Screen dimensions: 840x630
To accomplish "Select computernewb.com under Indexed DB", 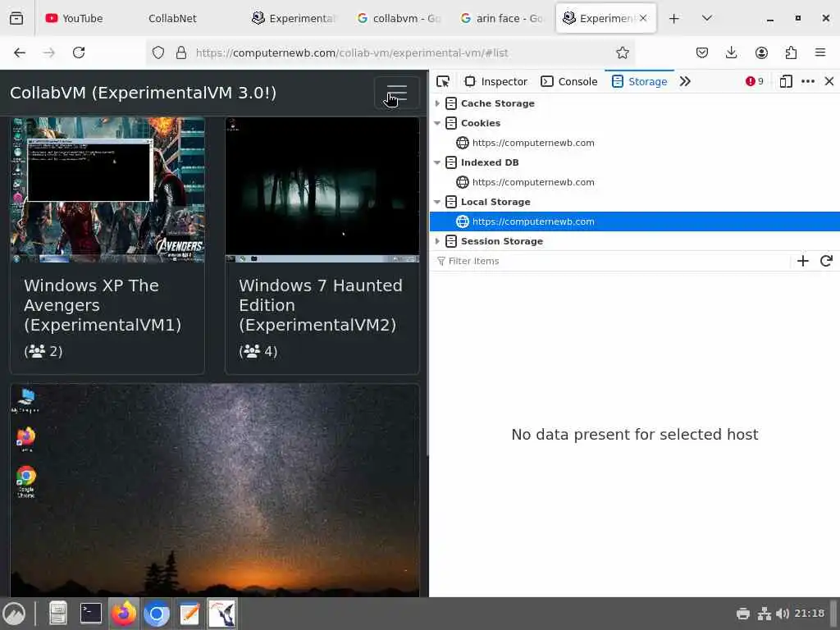I will click(x=533, y=182).
